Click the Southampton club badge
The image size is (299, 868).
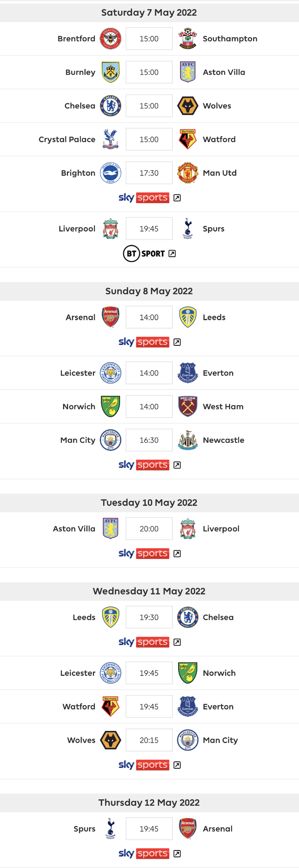188,39
